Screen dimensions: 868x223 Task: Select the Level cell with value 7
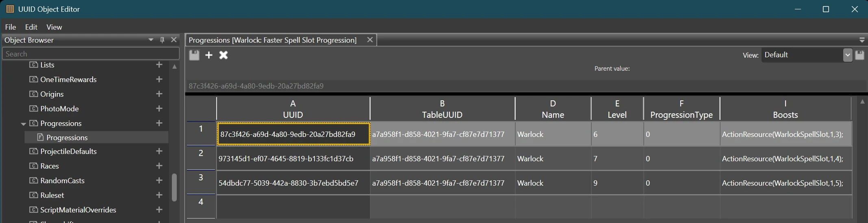(x=617, y=158)
